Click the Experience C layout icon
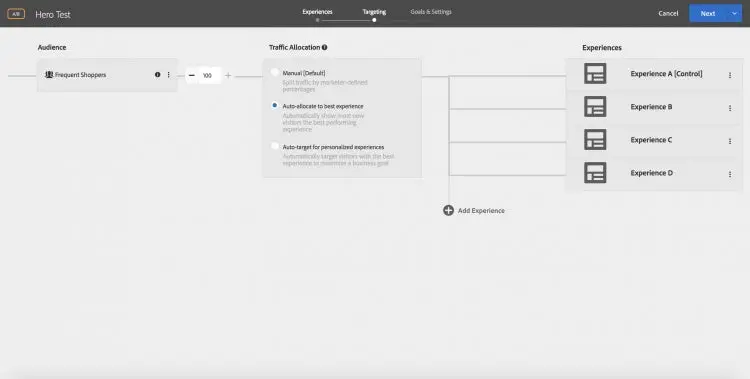This screenshot has width=750, height=379. [595, 140]
